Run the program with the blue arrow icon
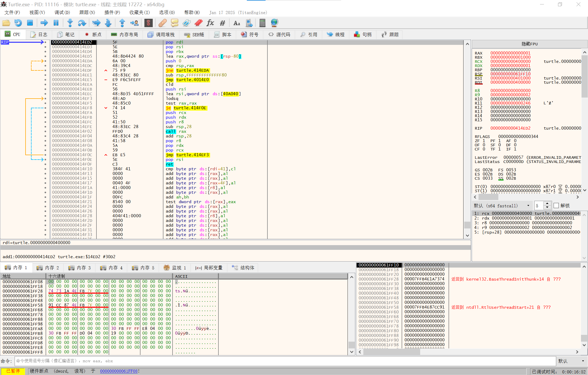 [44, 23]
